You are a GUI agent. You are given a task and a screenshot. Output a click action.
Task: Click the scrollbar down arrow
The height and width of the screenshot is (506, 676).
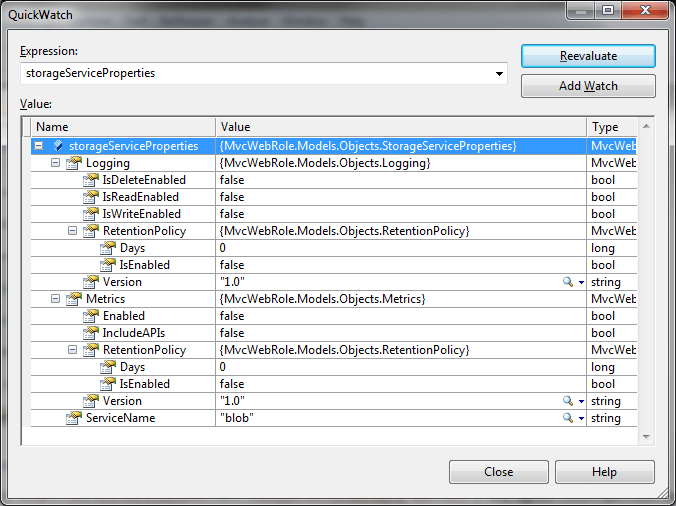point(646,437)
